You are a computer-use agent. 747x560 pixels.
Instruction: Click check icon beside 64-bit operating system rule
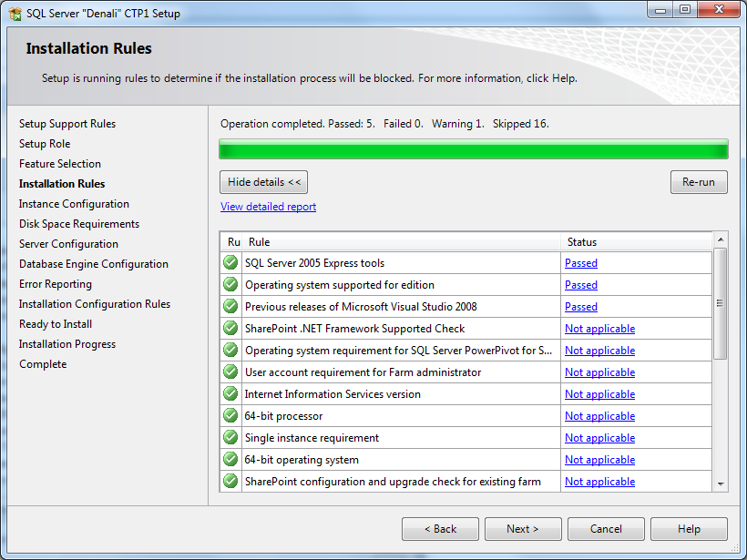click(230, 460)
